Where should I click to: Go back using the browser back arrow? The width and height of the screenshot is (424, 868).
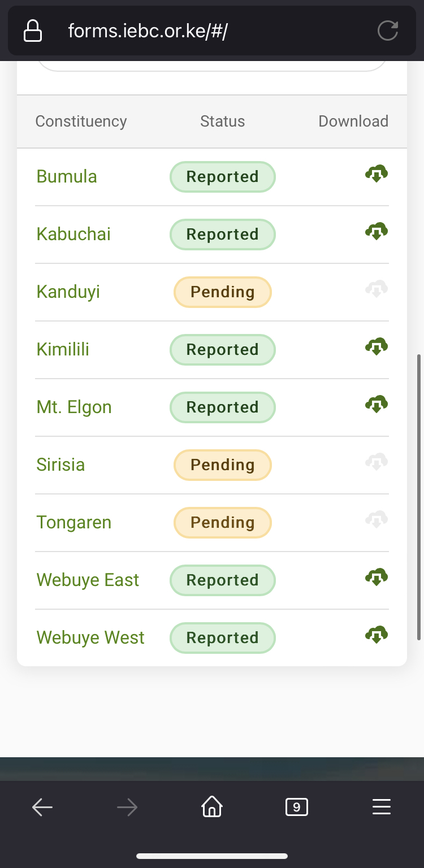coord(42,807)
